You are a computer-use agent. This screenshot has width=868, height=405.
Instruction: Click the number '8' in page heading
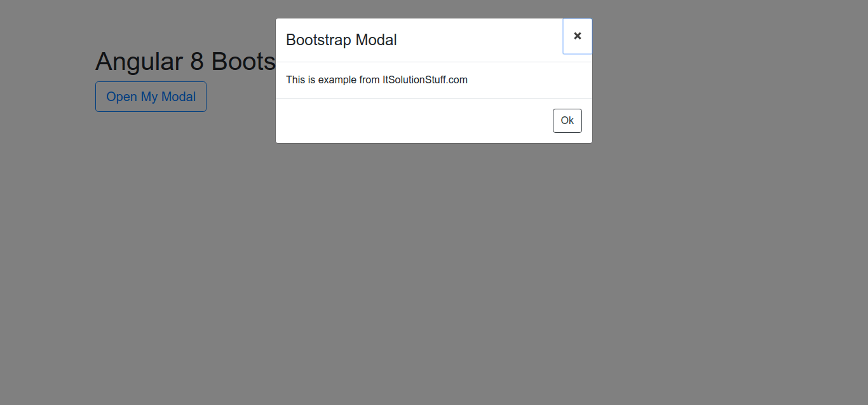click(197, 62)
